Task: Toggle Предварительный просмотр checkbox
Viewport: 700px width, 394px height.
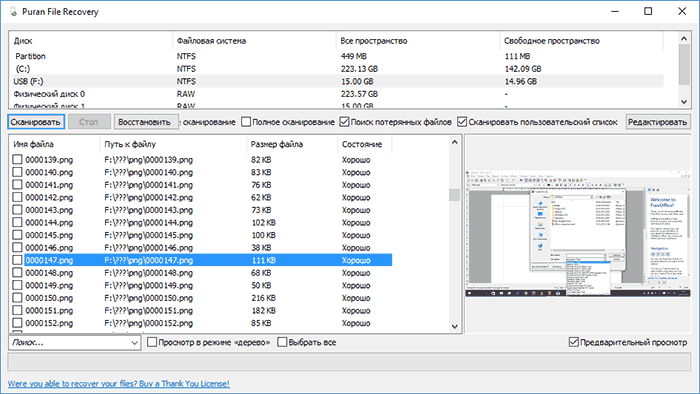Action: point(574,342)
